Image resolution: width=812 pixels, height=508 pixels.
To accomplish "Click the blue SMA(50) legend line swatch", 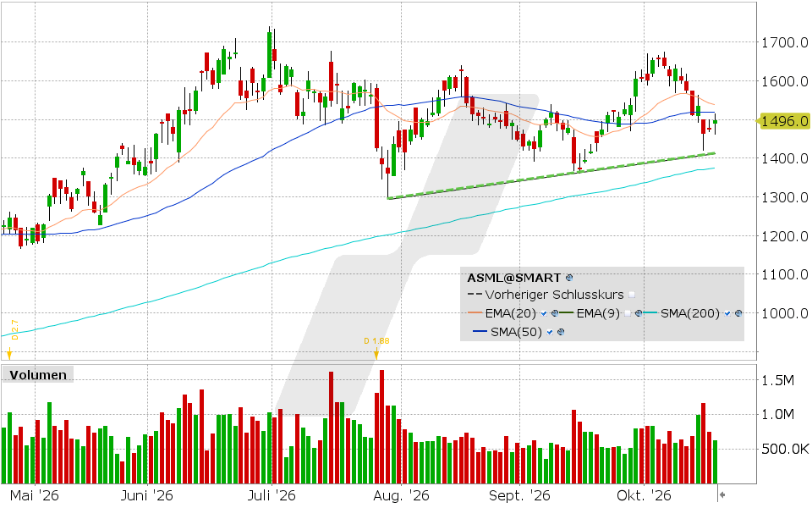I will (x=480, y=331).
